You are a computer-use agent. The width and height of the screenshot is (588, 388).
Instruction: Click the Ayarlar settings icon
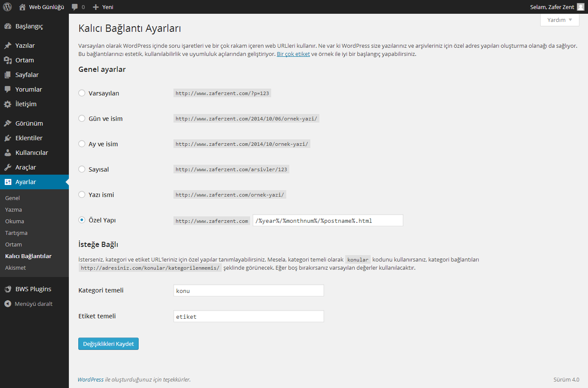pos(8,182)
